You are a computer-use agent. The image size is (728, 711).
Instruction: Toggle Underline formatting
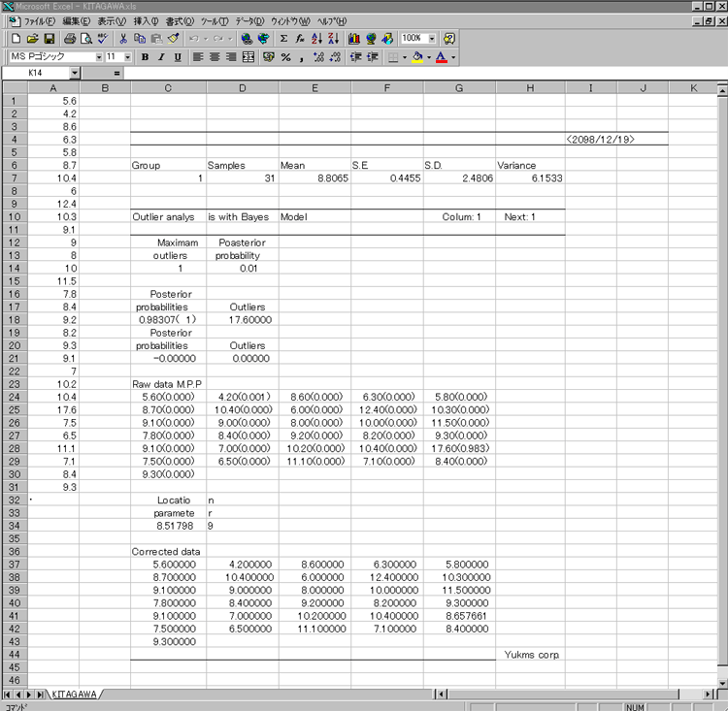(178, 57)
